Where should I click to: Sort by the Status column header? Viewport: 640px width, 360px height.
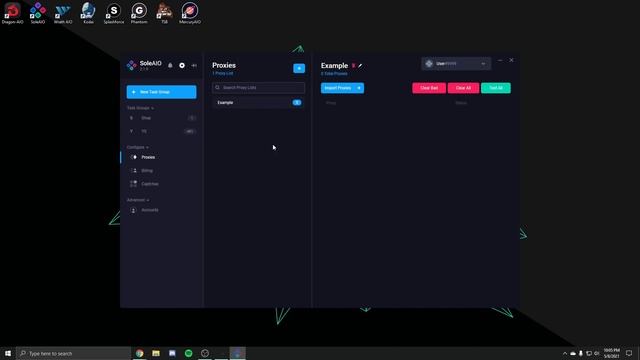click(461, 103)
